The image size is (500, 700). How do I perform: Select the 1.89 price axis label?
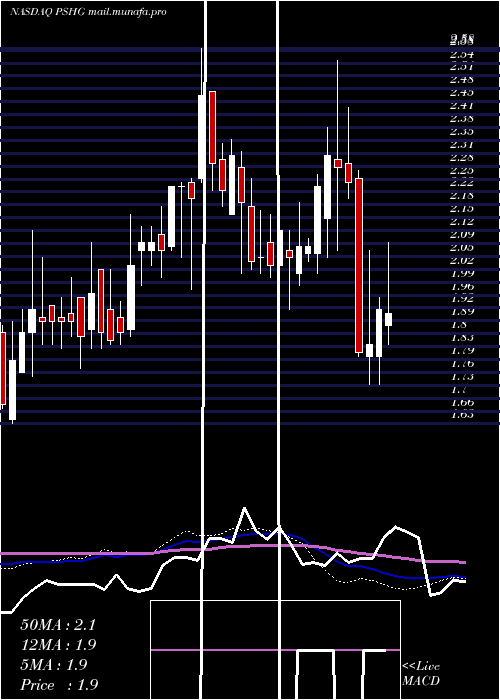(x=462, y=311)
